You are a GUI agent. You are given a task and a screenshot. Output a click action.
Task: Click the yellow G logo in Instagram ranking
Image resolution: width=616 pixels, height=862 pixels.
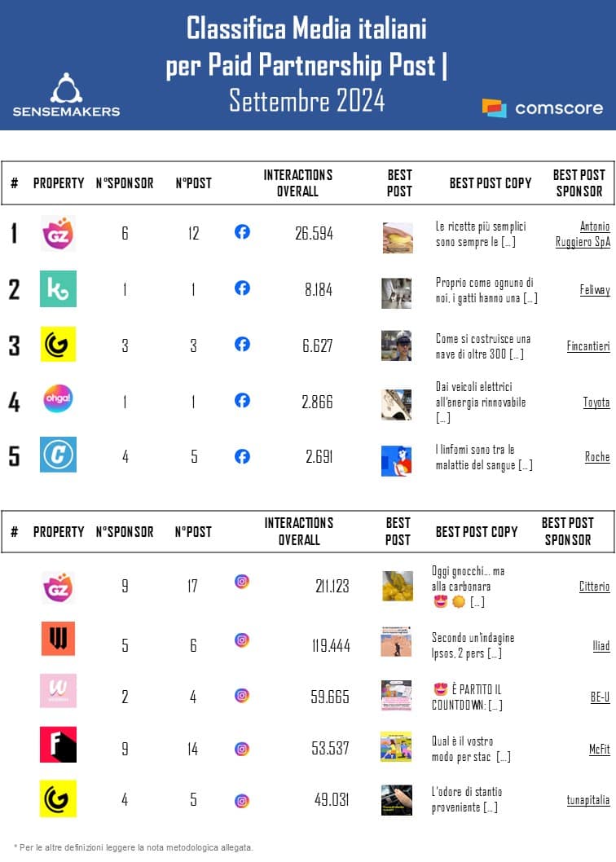point(58,798)
